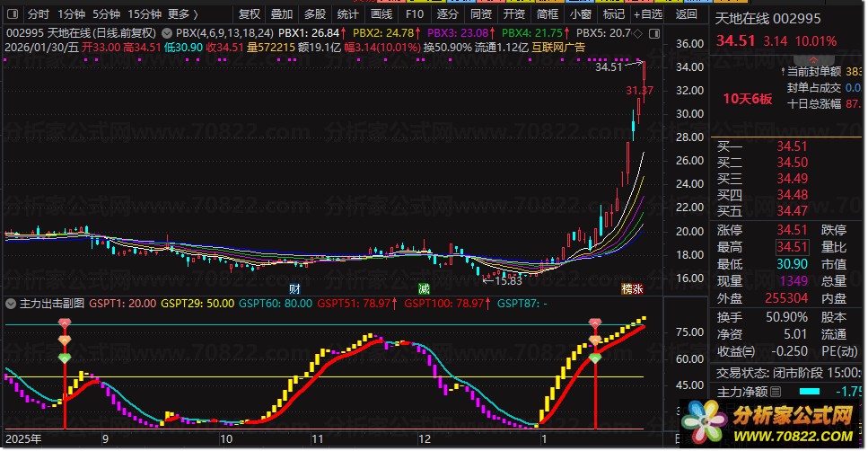Select the 买二 bid price 34.50
This screenshot has width=868, height=451.
tap(792, 163)
